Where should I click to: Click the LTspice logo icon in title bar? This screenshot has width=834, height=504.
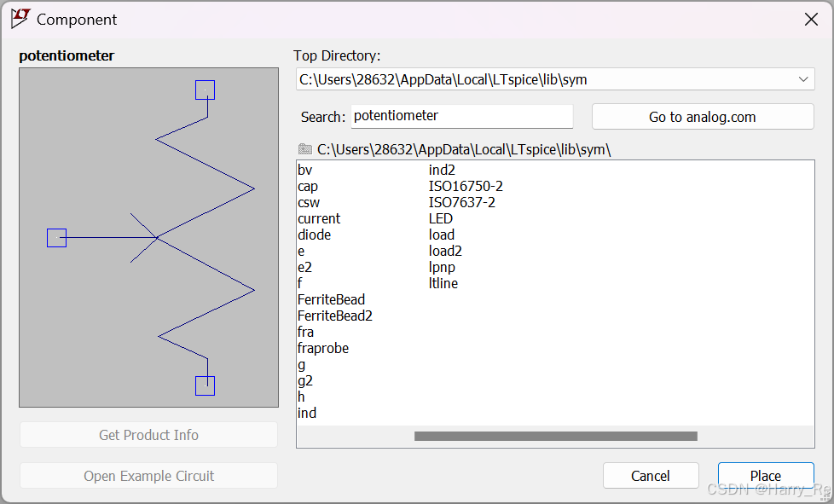[x=20, y=19]
